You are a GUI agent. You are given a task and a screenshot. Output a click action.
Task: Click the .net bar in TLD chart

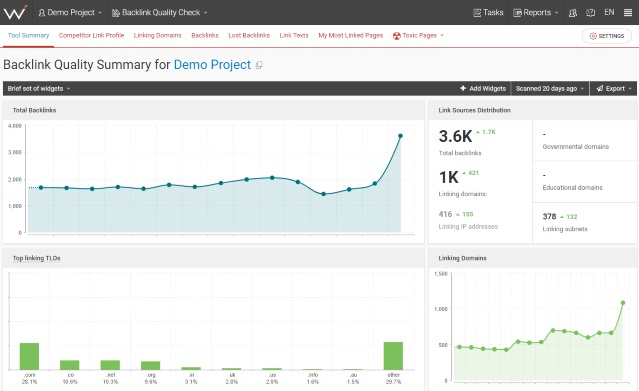(x=110, y=365)
